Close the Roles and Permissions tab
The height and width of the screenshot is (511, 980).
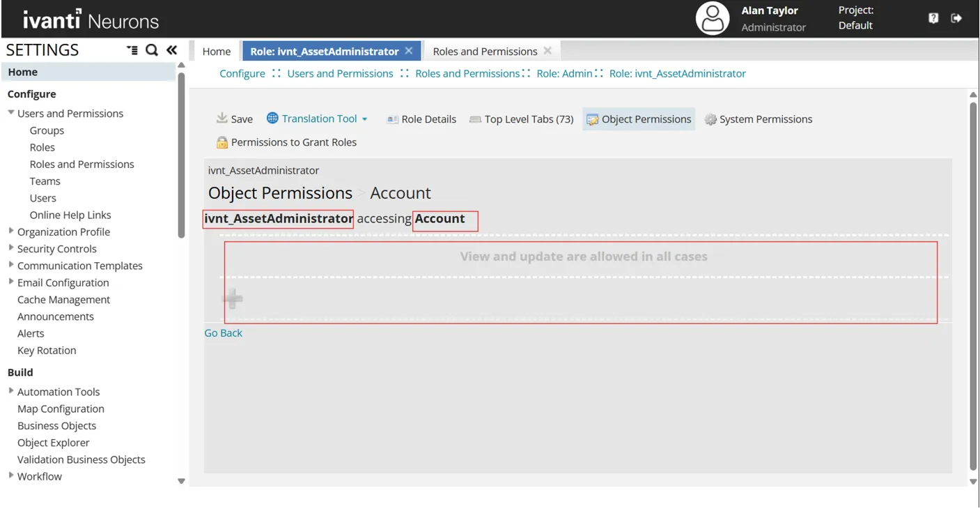pyautogui.click(x=547, y=51)
